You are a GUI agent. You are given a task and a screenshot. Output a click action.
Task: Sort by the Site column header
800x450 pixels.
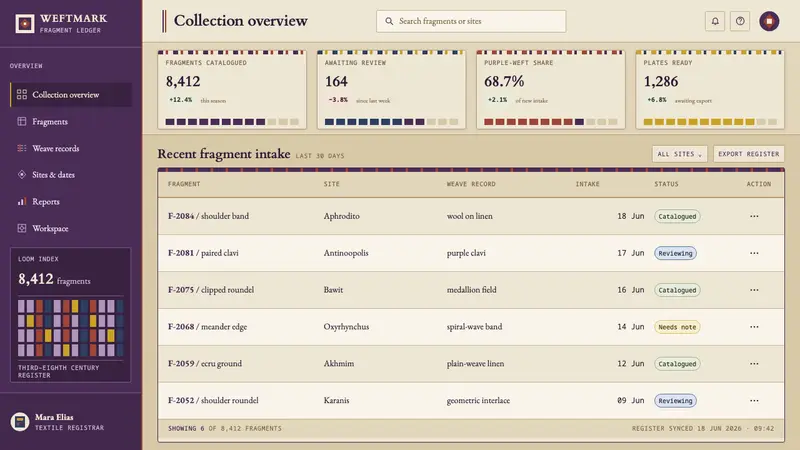pos(332,184)
